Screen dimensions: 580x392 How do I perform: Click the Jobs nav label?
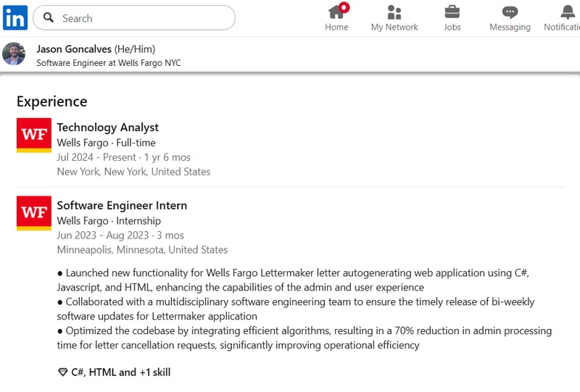452,27
